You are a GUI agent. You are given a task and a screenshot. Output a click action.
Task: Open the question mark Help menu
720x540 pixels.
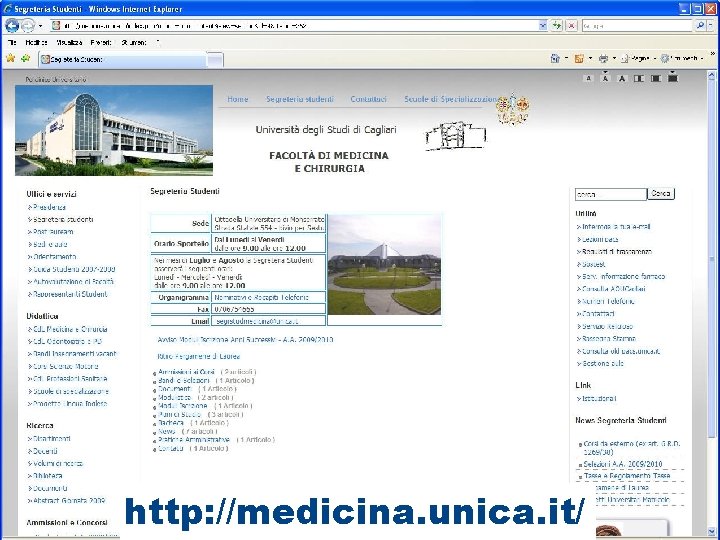(158, 43)
